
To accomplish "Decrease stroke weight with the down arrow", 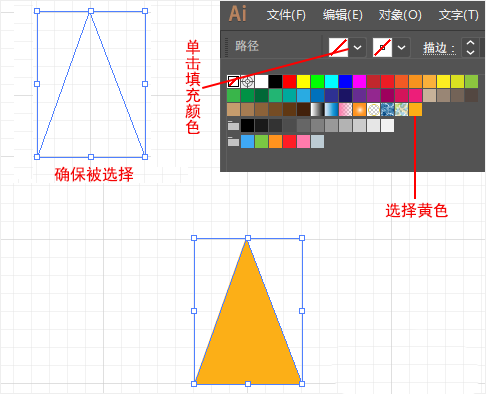I will (470, 52).
